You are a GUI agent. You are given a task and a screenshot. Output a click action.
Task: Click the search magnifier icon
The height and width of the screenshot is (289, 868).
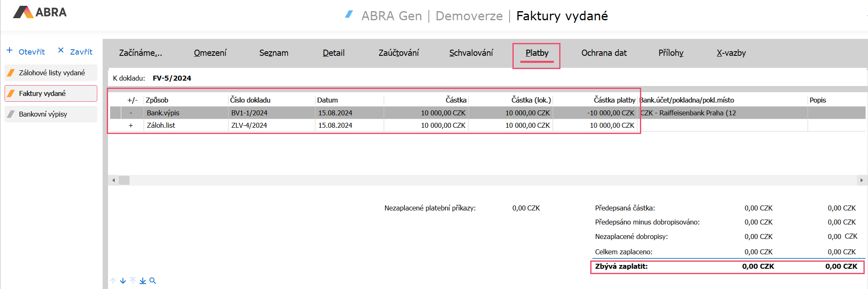[153, 281]
